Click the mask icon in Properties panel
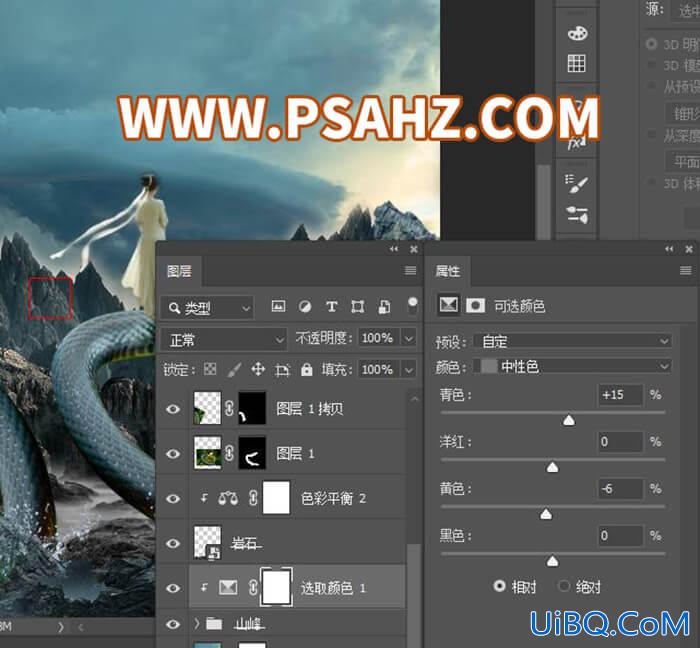This screenshot has width=700, height=648. pos(475,306)
